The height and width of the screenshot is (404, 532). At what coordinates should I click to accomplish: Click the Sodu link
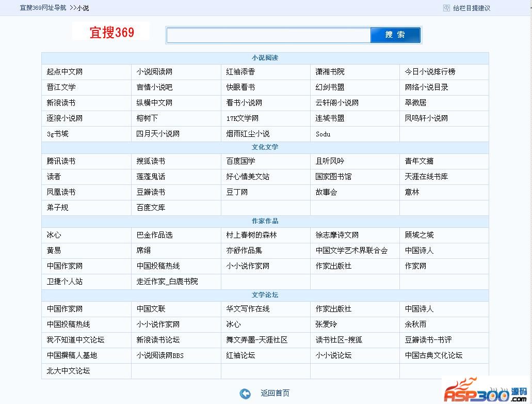(323, 134)
